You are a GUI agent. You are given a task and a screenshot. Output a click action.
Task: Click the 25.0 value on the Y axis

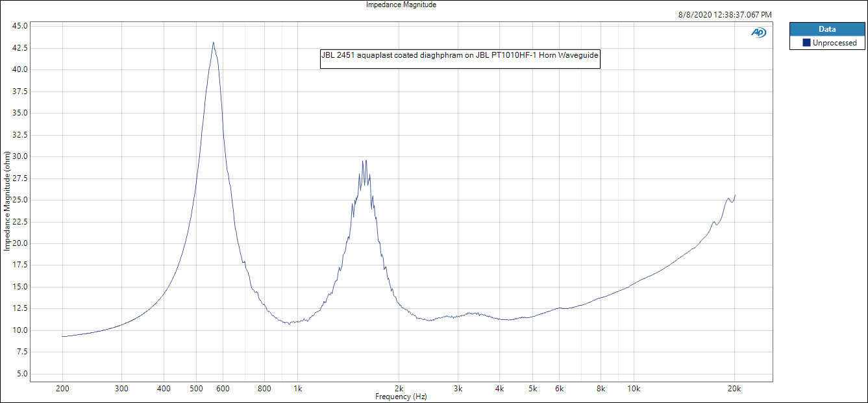point(20,200)
